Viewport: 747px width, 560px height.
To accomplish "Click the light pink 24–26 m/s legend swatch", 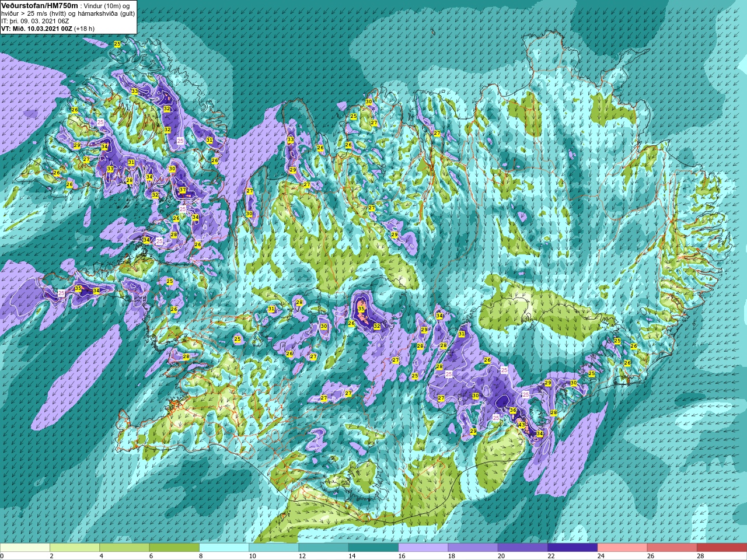I will click(623, 548).
